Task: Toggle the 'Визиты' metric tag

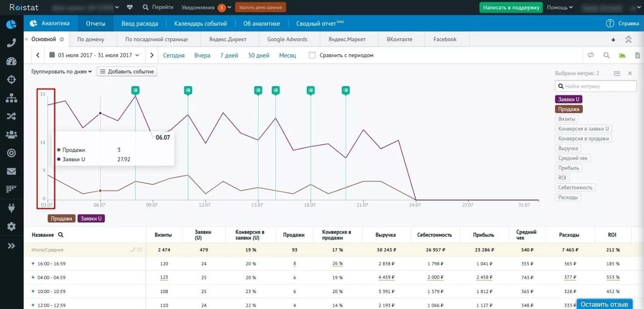Action: pyautogui.click(x=567, y=119)
